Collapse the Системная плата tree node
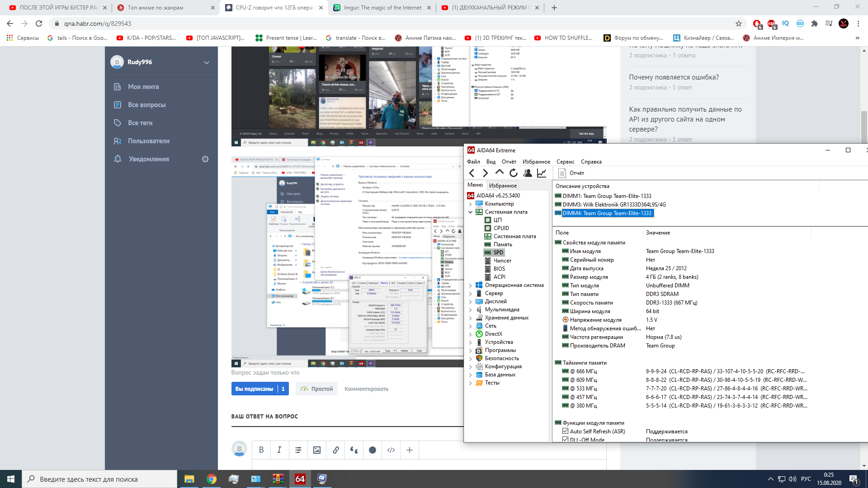Image resolution: width=868 pixels, height=488 pixels. pos(470,212)
